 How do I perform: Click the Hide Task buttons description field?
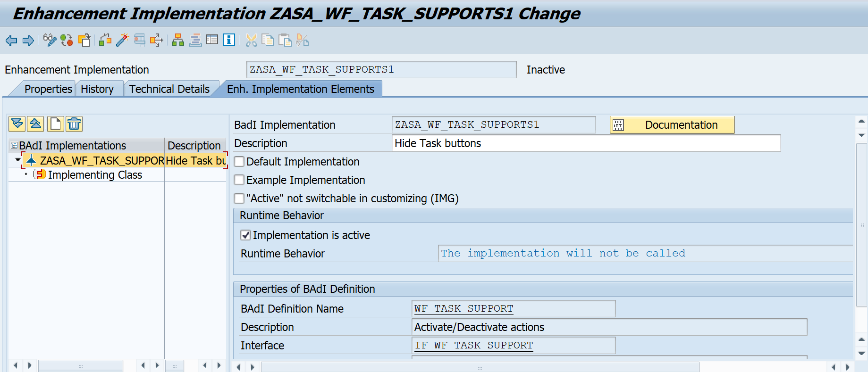[x=586, y=143]
